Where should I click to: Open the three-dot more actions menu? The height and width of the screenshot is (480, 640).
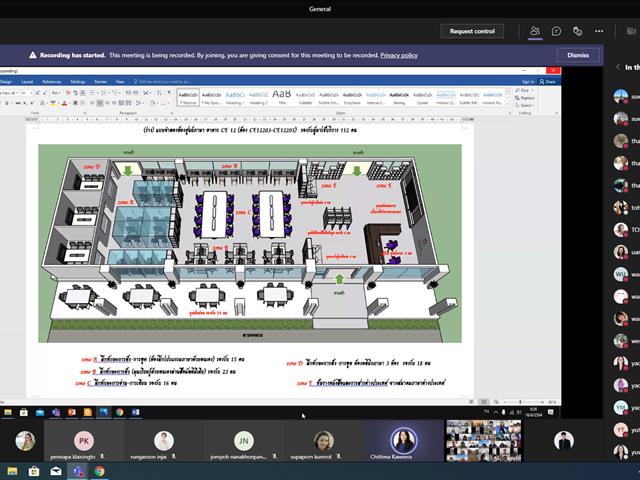click(x=599, y=31)
